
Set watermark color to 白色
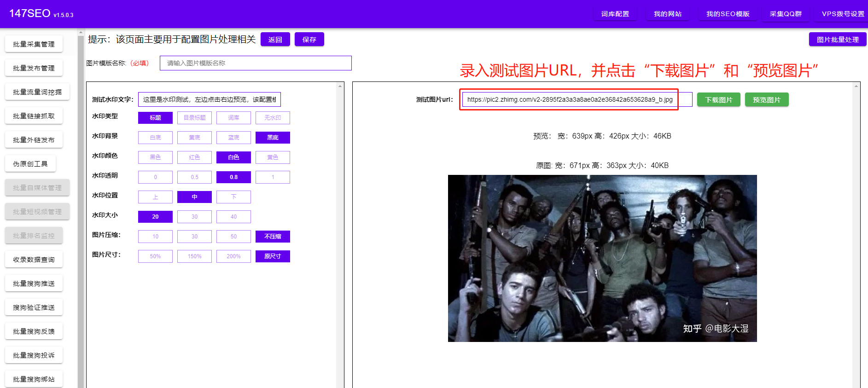click(233, 157)
